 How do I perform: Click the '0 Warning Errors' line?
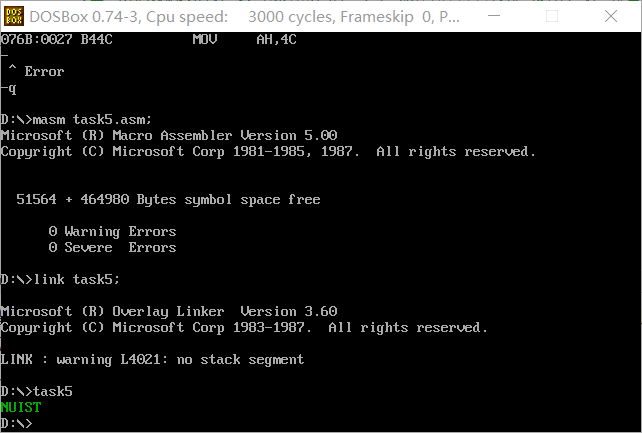pyautogui.click(x=112, y=232)
